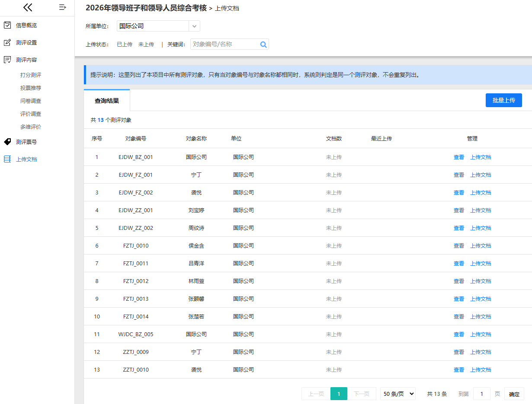532x404 pixels.
Task: Click 上传文档 for ZZTJ_0010
Action: [481, 369]
